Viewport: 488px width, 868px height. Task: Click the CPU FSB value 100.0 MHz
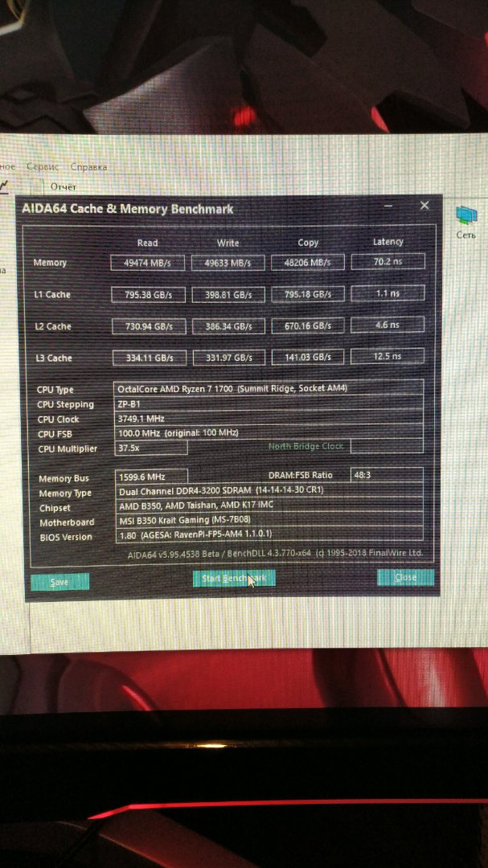pyautogui.click(x=269, y=432)
